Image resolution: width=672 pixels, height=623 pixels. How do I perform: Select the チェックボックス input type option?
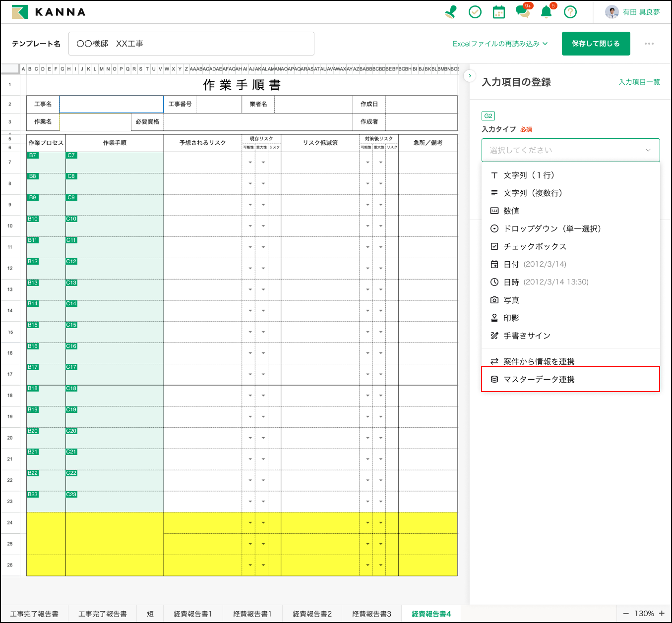[x=535, y=246]
